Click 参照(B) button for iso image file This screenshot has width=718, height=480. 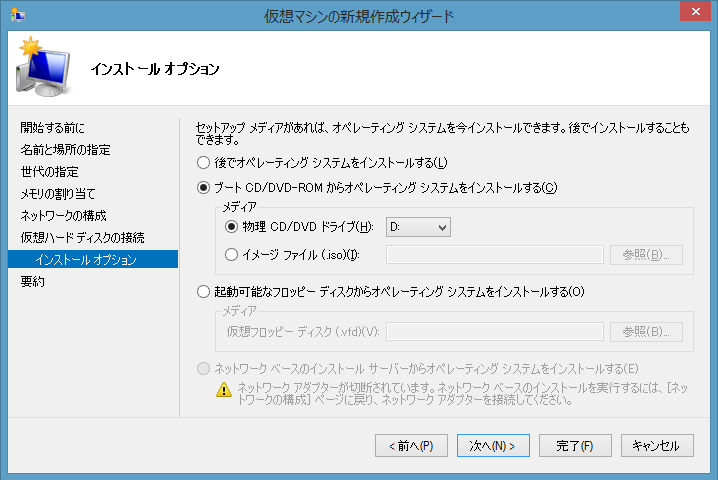[646, 255]
